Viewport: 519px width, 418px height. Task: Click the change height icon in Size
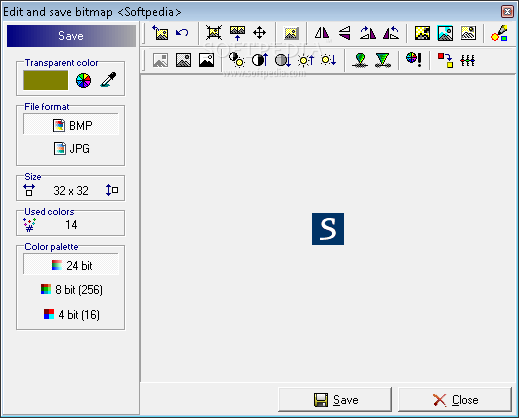pos(112,190)
